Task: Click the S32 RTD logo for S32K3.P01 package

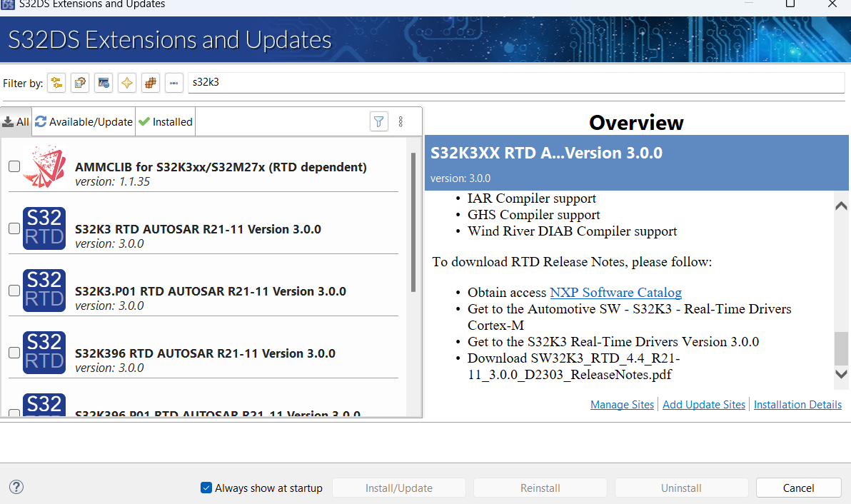Action: [44, 291]
